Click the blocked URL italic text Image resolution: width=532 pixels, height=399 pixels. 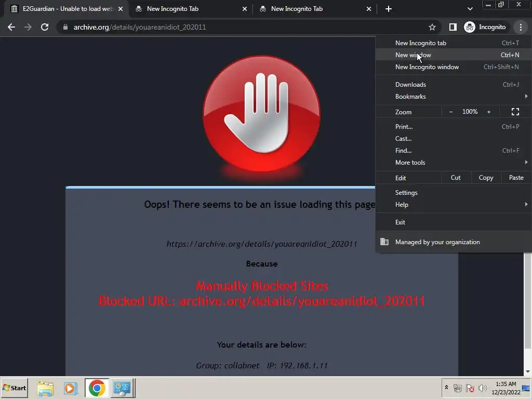click(x=262, y=244)
